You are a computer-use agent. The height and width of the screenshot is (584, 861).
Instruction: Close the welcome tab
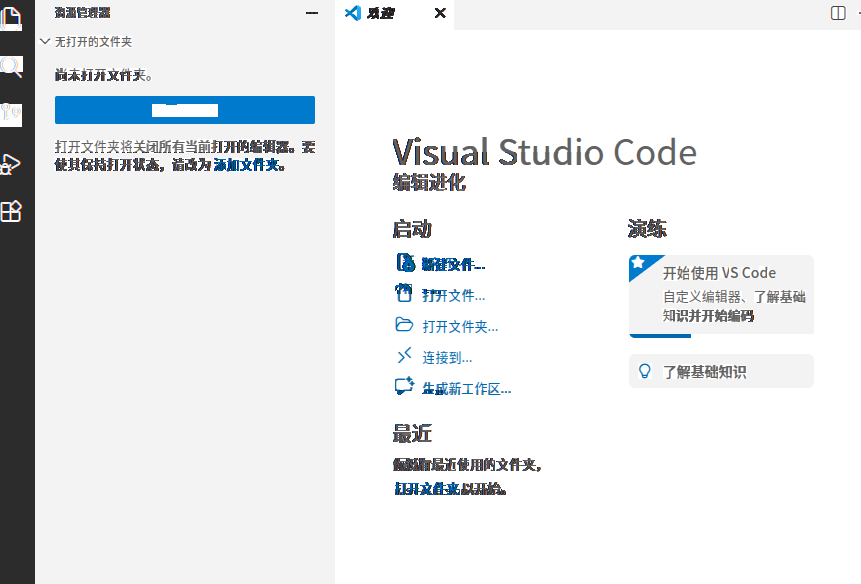coord(440,13)
